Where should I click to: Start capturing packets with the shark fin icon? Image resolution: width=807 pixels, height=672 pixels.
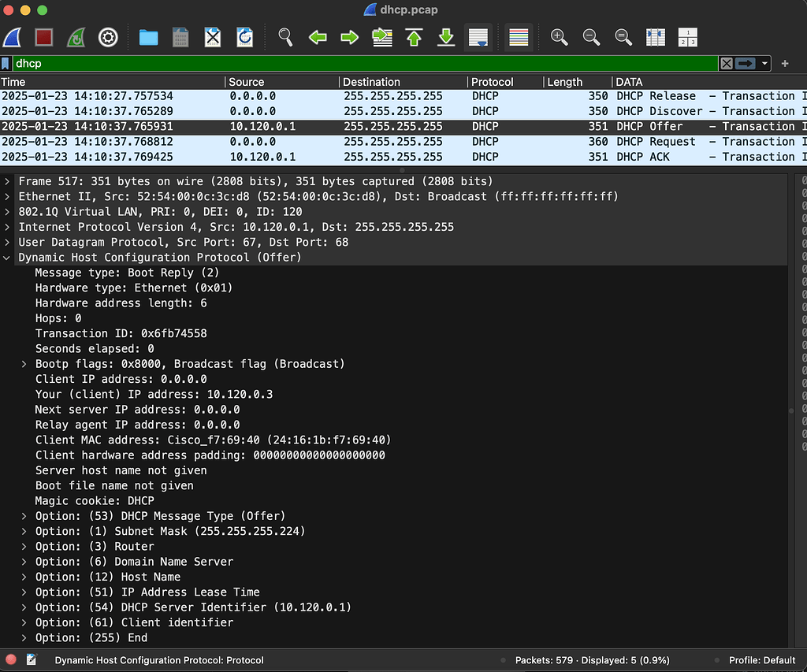click(11, 37)
